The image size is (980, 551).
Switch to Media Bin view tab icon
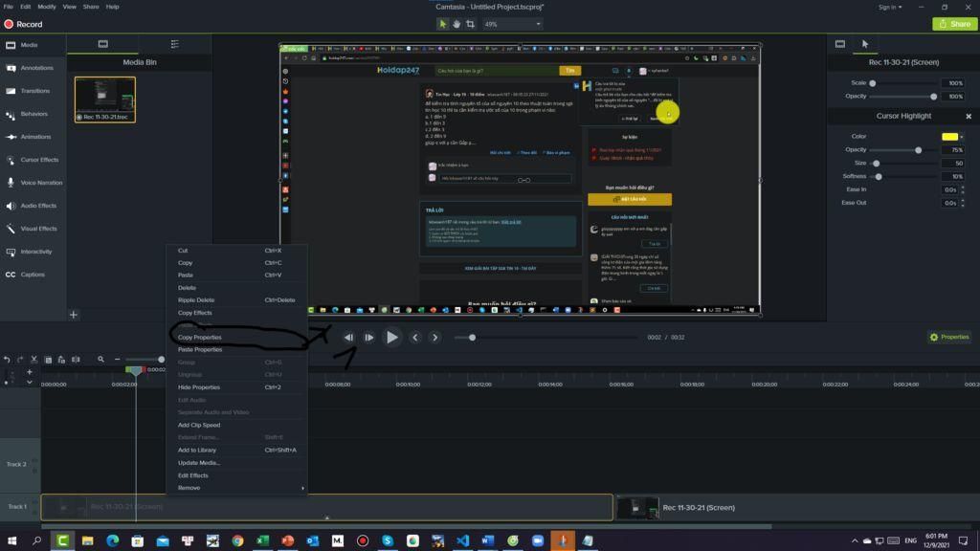click(103, 44)
